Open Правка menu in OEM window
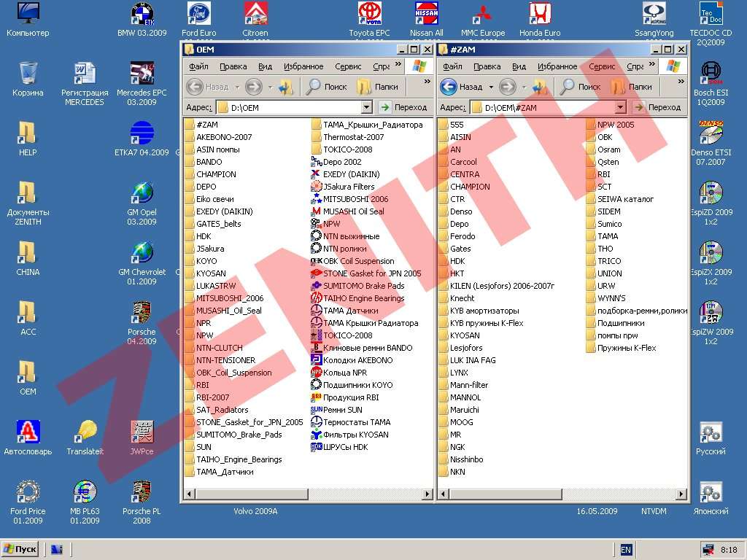This screenshot has height=560, width=747. [x=233, y=66]
